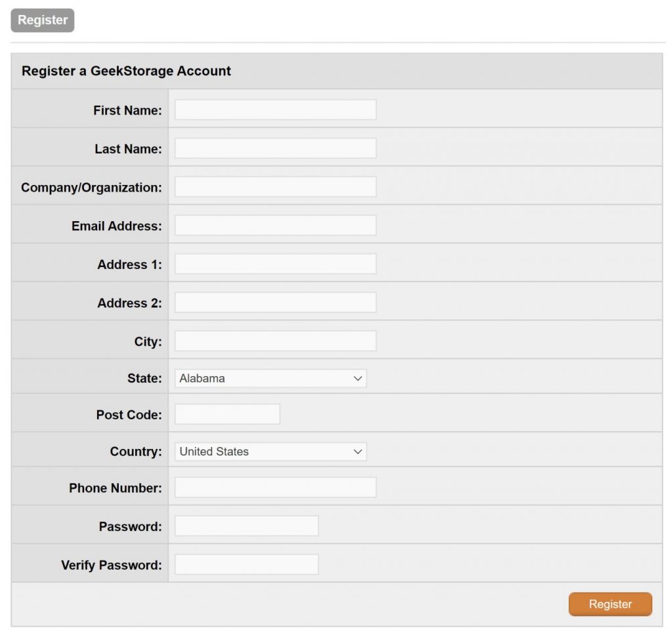
Task: Click the Verify Password field
Action: coord(247,564)
